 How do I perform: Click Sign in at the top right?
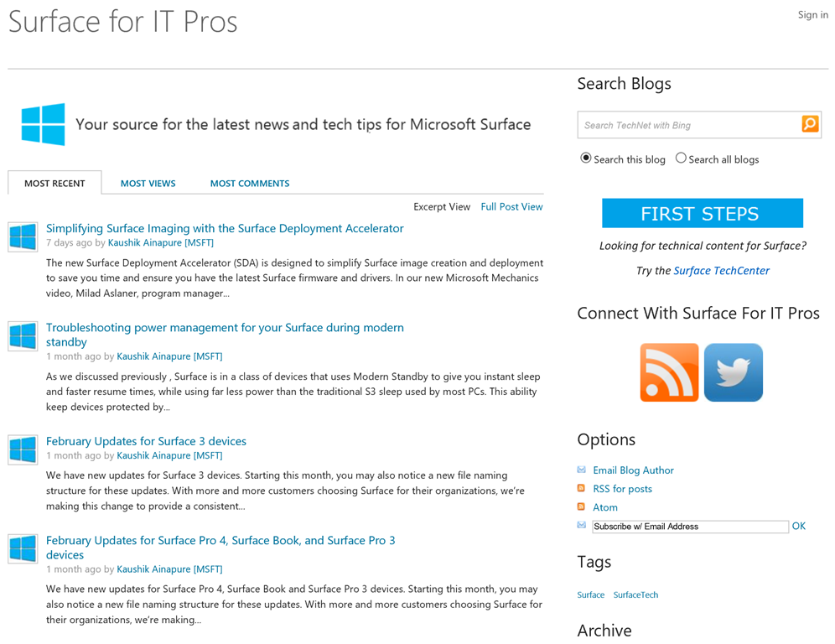coord(812,15)
